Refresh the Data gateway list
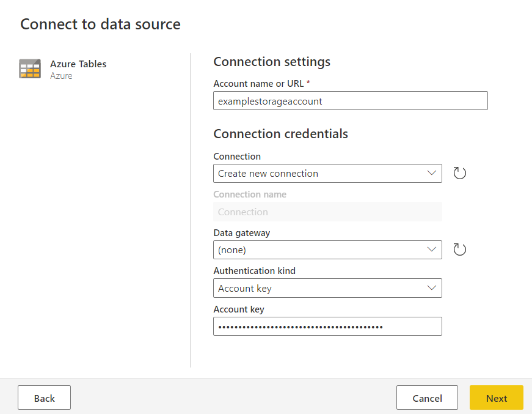 [459, 250]
